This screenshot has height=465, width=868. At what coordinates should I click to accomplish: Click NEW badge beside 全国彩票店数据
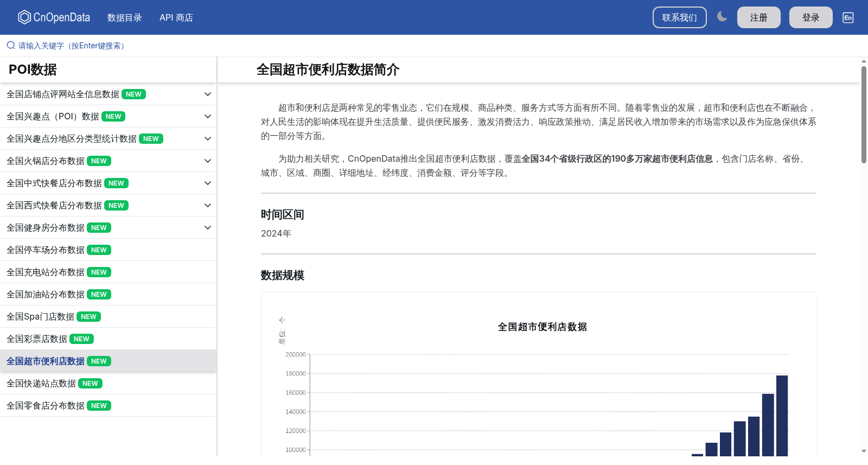tap(81, 339)
